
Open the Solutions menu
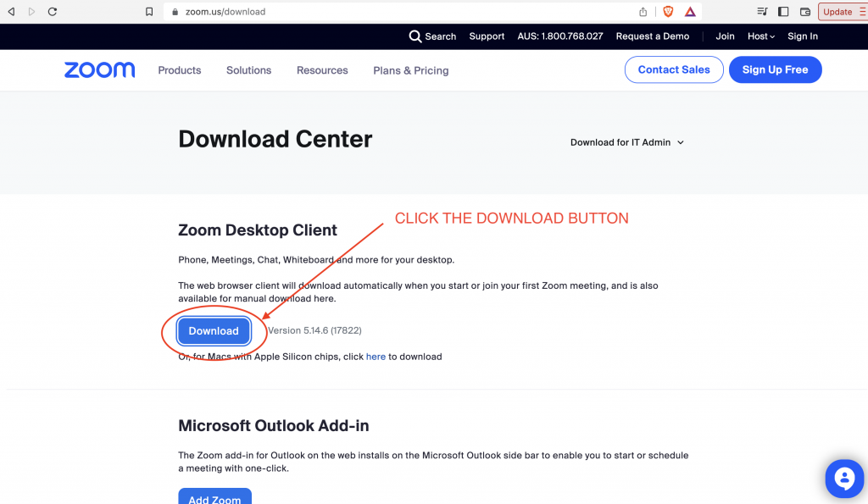click(x=248, y=70)
